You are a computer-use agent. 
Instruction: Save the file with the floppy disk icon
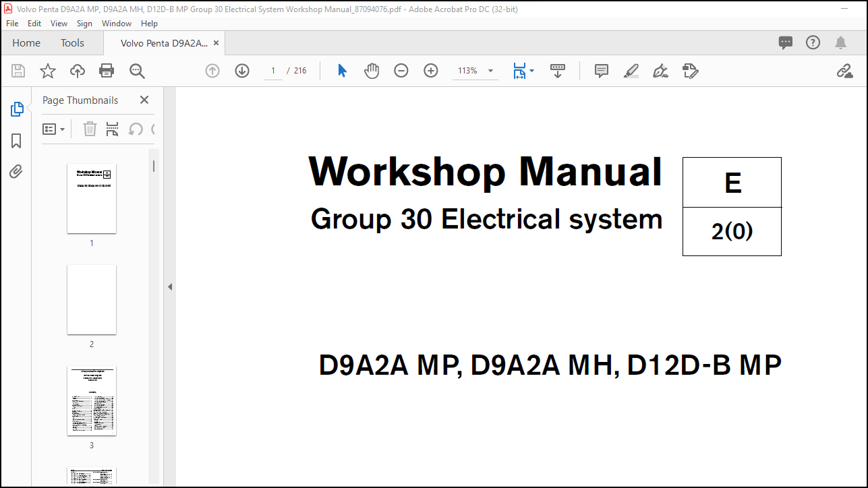tap(18, 71)
